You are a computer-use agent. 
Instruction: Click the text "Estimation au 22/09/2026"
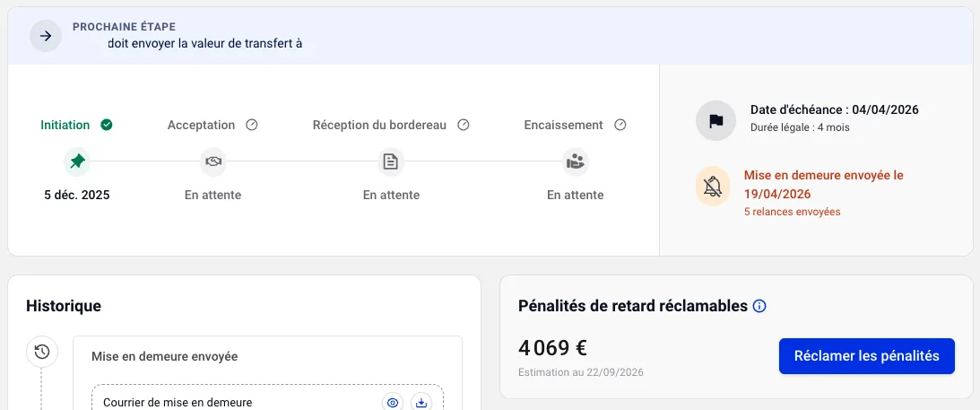[581, 372]
